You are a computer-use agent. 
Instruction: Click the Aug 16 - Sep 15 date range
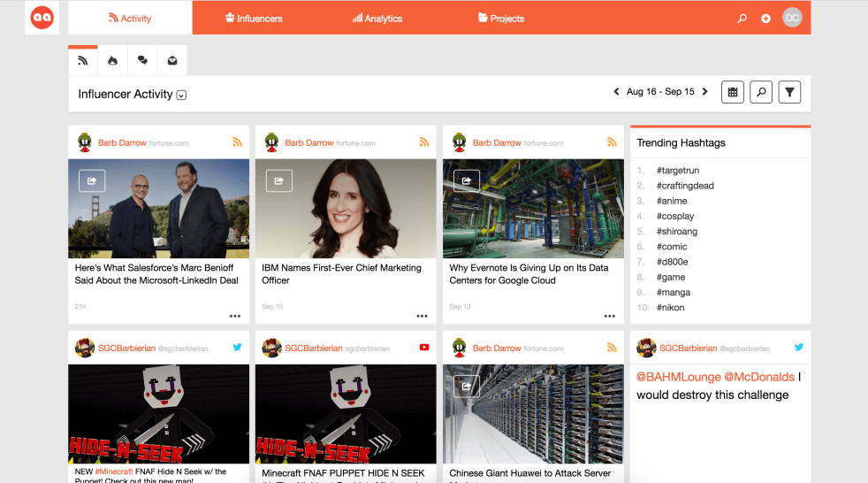pos(660,91)
